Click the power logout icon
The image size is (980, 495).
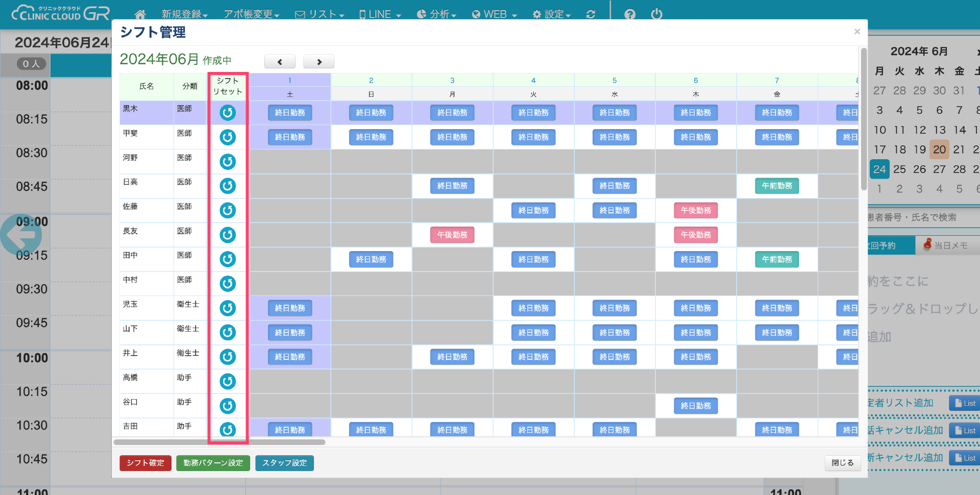pos(656,14)
